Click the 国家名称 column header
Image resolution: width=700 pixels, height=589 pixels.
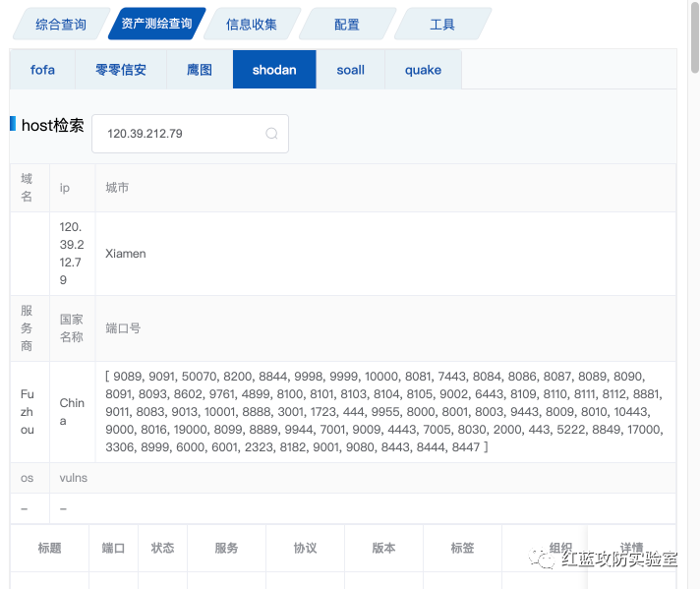pos(72,328)
